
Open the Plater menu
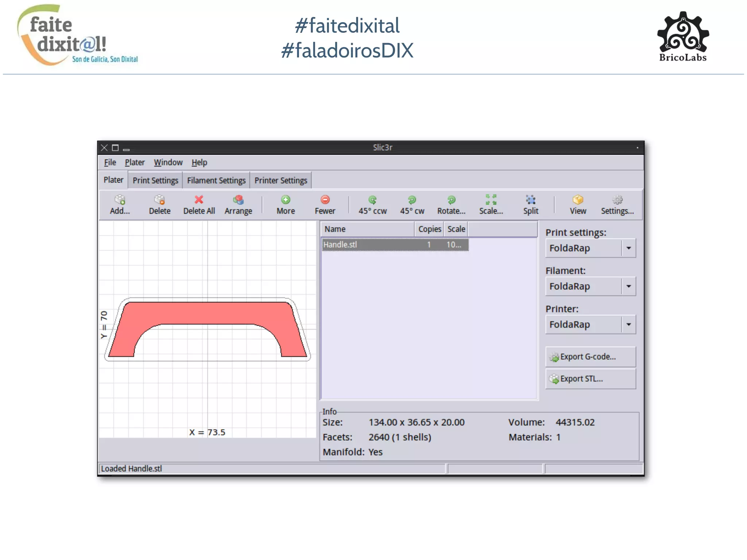click(x=135, y=163)
